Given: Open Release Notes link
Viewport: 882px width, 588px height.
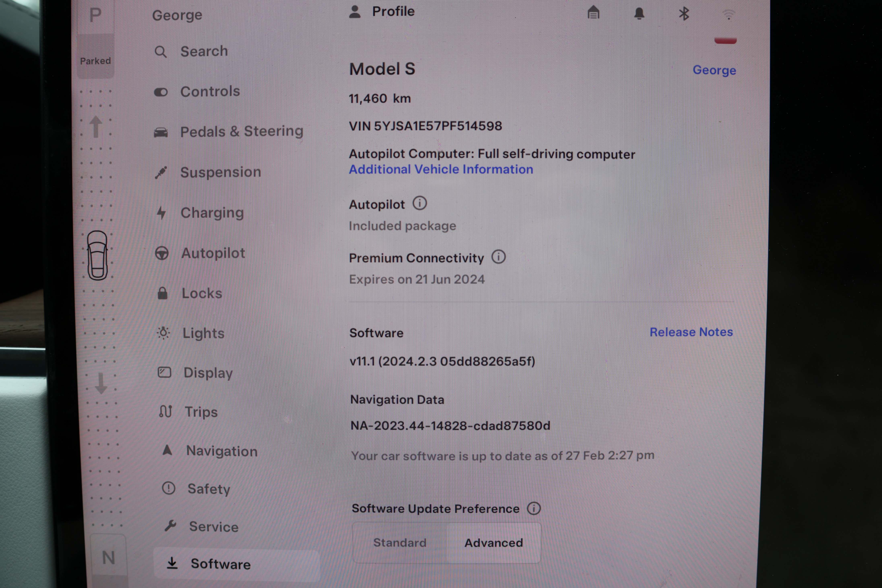Looking at the screenshot, I should [x=691, y=332].
